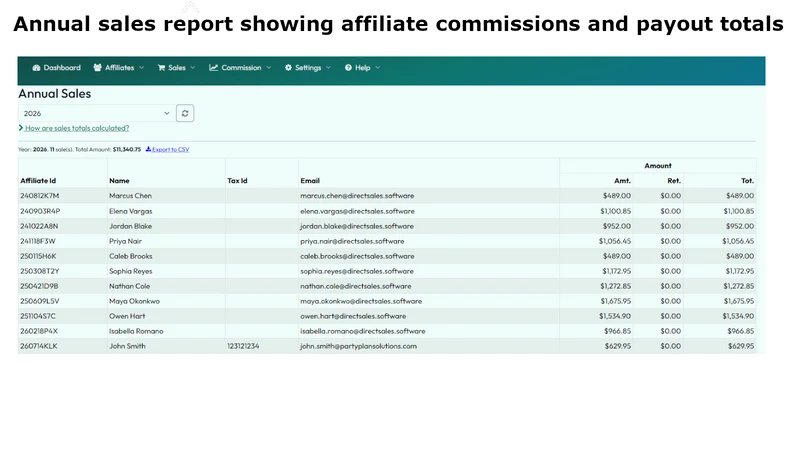The image size is (800, 450).
Task: Click the Affiliate Id column header
Action: [x=38, y=181]
